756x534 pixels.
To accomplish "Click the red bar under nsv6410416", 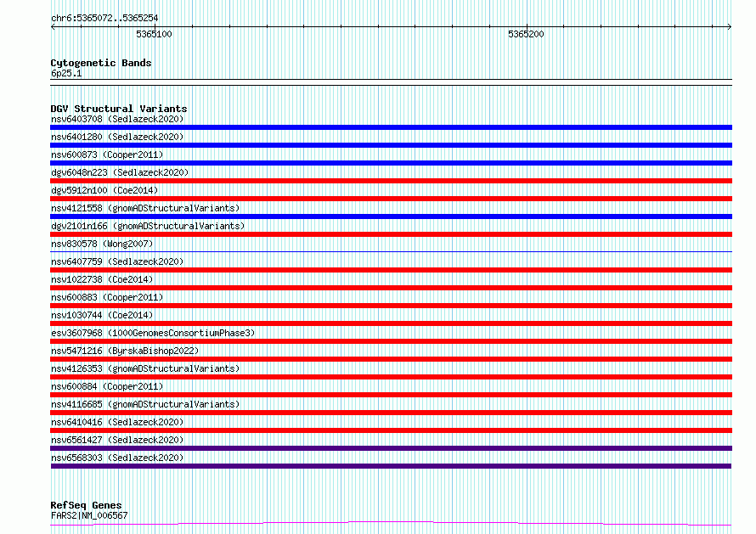I will tap(391, 430).
